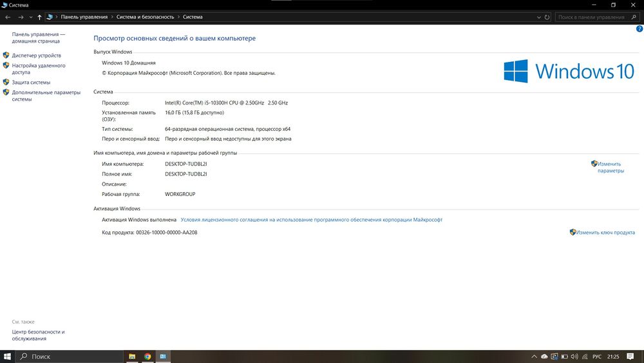Image resolution: width=644 pixels, height=363 pixels.
Task: Click the display-with-shield tray icon
Action: pyautogui.click(x=554, y=357)
